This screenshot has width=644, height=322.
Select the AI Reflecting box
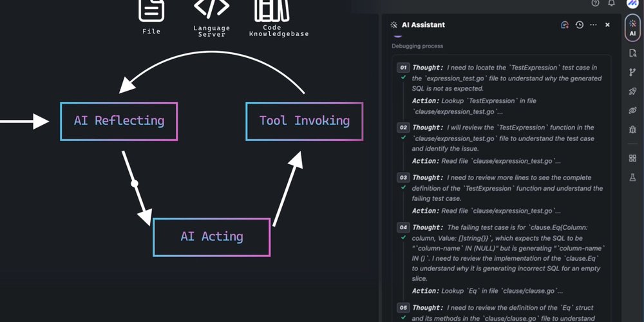119,121
